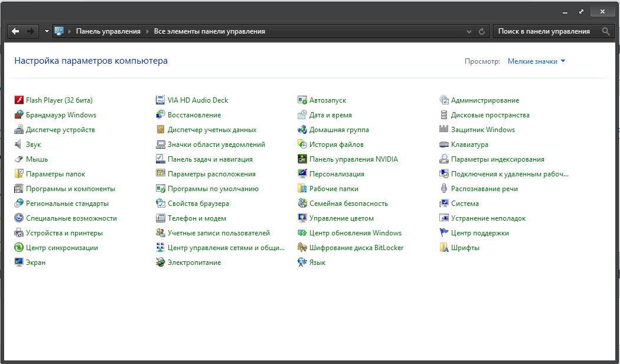Click the Брандмауэр Windows brick wall icon

(18, 115)
